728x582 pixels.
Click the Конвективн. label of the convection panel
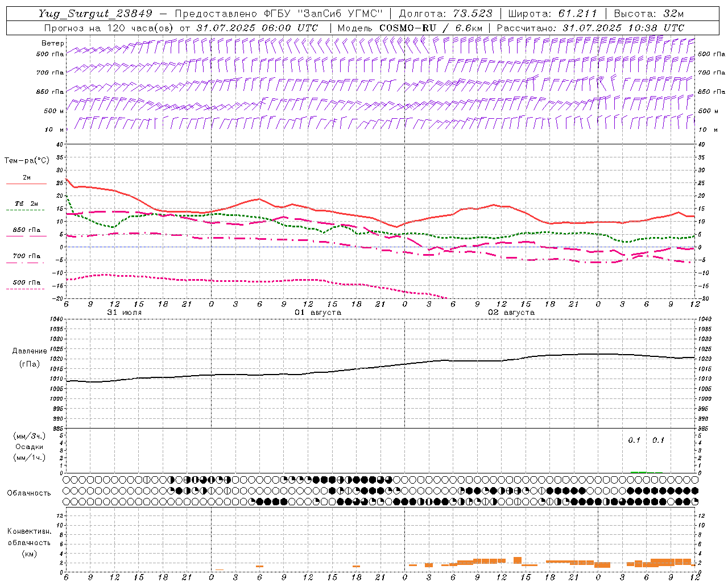30,531
